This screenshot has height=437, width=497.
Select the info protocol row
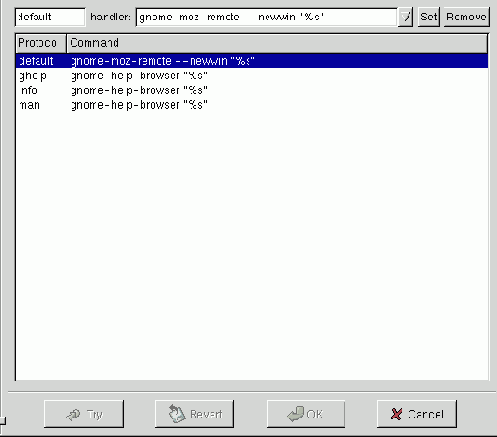(252, 90)
